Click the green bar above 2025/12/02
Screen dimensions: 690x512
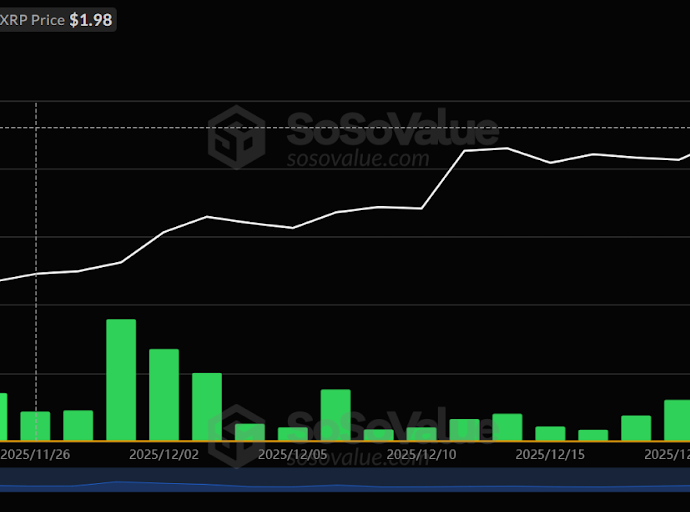click(x=164, y=395)
